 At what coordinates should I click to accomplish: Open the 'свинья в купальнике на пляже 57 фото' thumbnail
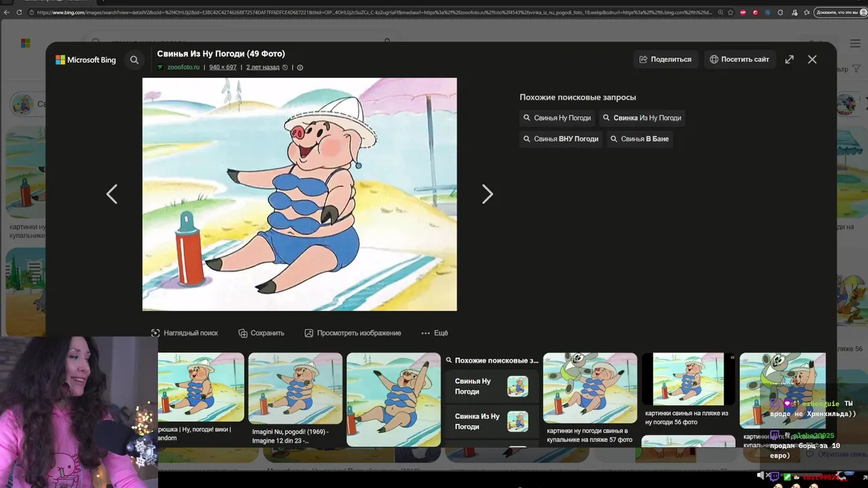tap(590, 388)
